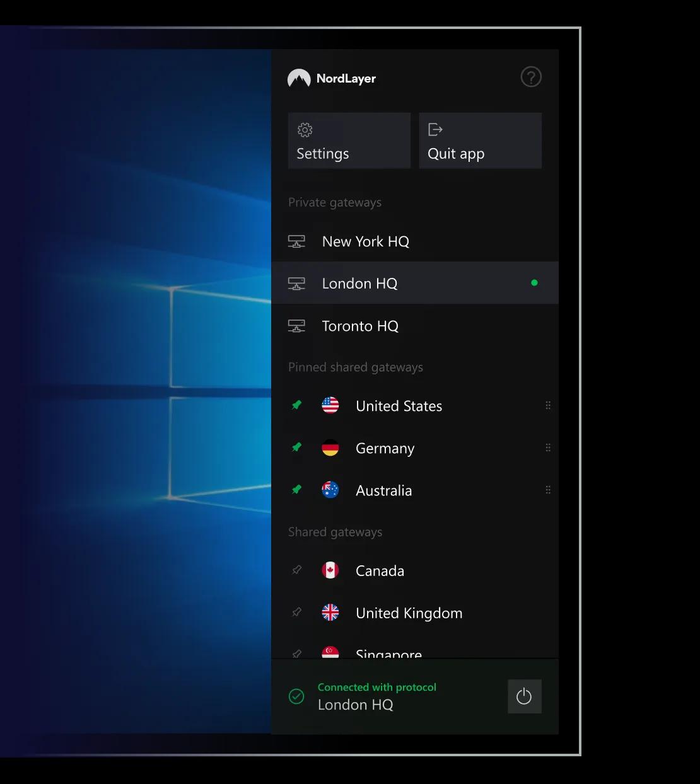Unpin the United States gateway
700x784 pixels.
coord(296,405)
